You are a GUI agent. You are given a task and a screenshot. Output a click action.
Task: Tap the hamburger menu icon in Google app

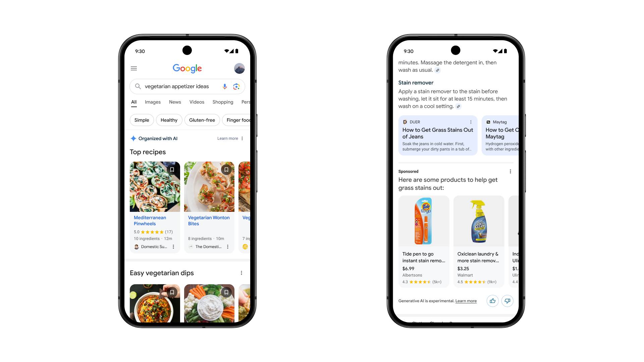pyautogui.click(x=133, y=68)
